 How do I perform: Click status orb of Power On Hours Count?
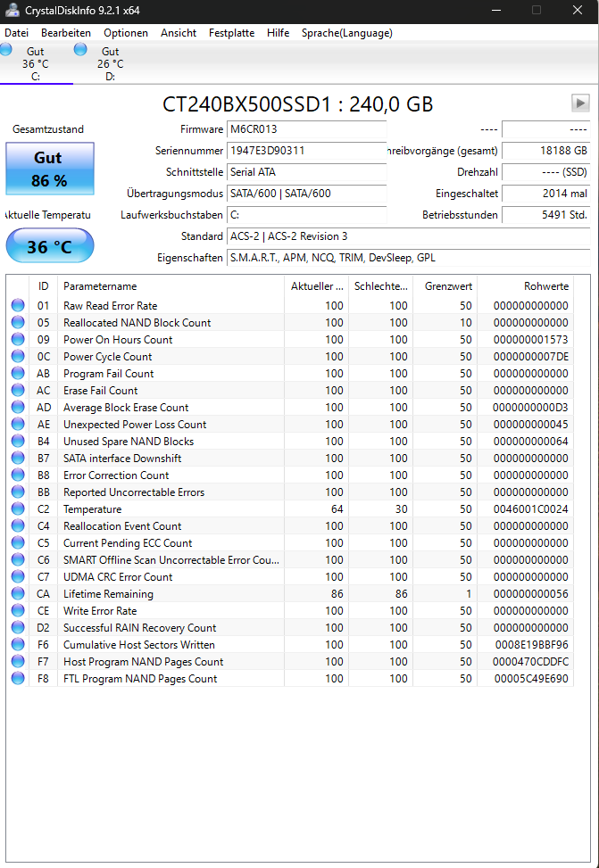(18, 339)
